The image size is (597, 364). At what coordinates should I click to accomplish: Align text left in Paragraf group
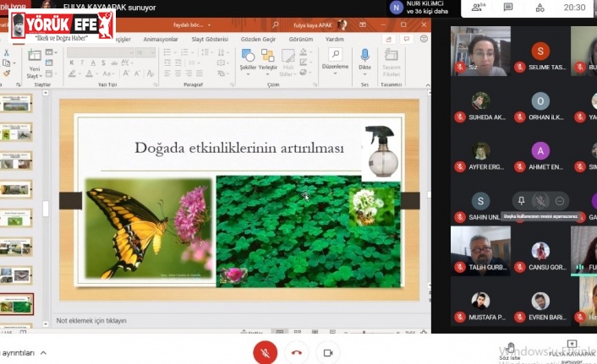coord(167,73)
